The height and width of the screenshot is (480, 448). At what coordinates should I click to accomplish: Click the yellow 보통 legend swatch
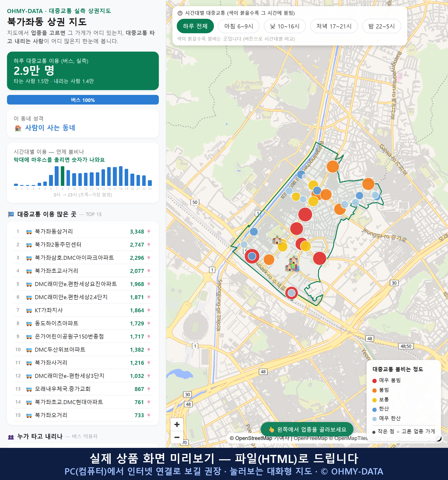374,400
